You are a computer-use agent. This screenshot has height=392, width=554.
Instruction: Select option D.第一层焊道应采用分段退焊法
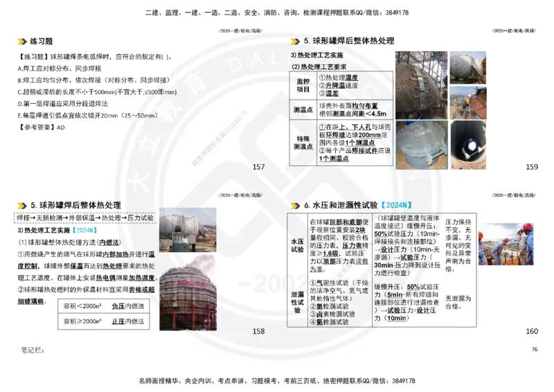point(62,104)
